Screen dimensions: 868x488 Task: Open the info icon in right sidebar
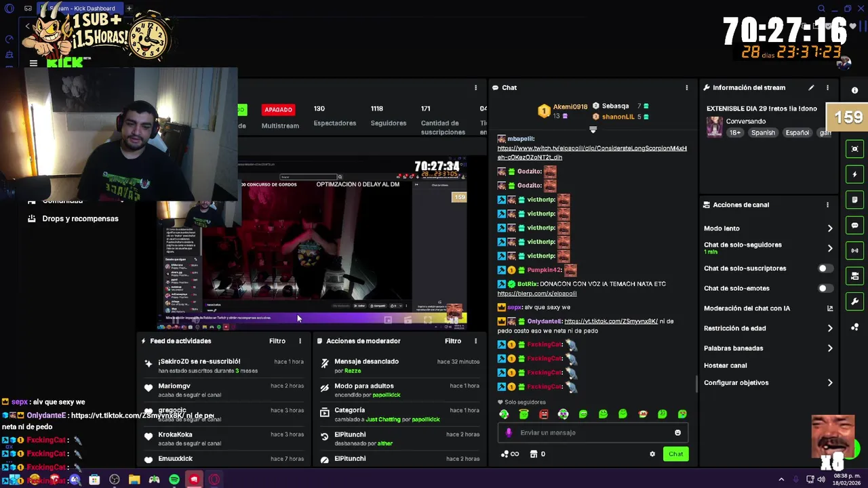854,90
